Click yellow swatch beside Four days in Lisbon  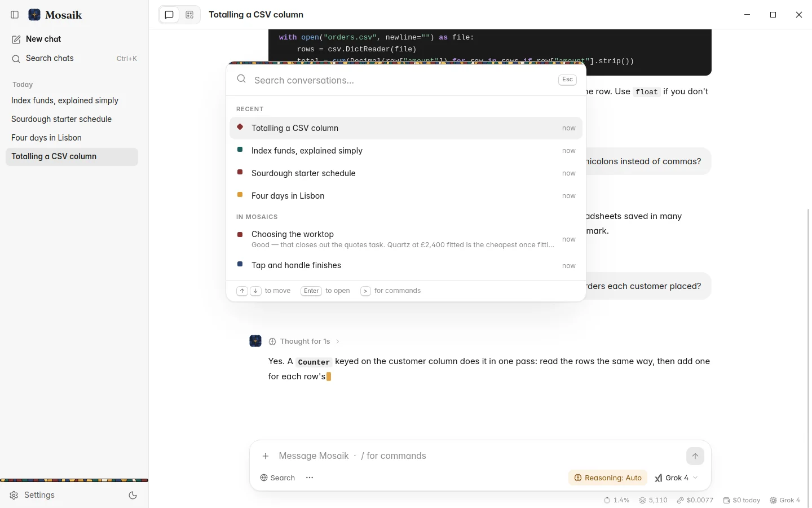(240, 195)
